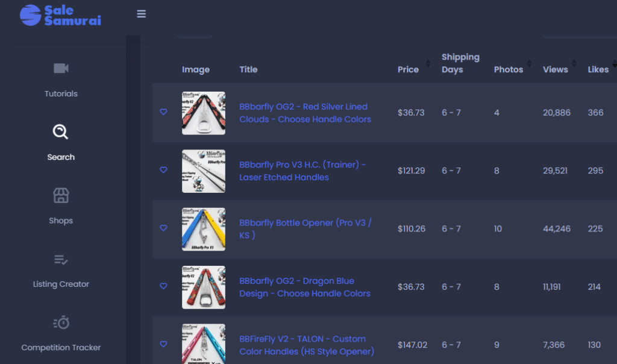Click the Tutorials video camera icon
617x364 pixels.
[x=61, y=68]
